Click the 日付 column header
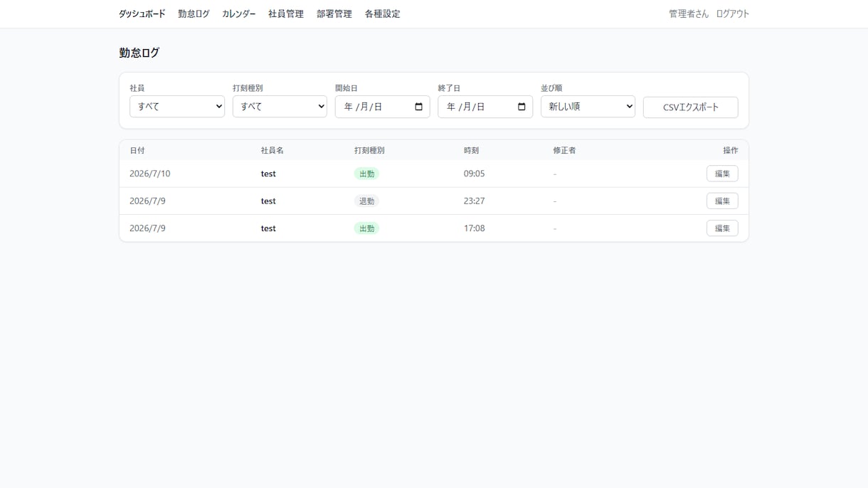868x488 pixels. [x=137, y=151]
